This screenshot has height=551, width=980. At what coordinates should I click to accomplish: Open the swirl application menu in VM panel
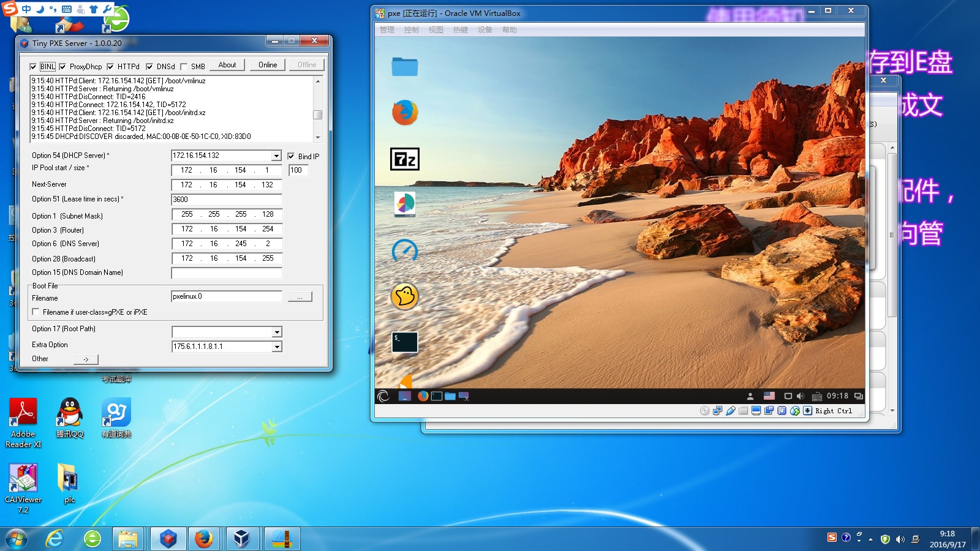click(x=383, y=396)
